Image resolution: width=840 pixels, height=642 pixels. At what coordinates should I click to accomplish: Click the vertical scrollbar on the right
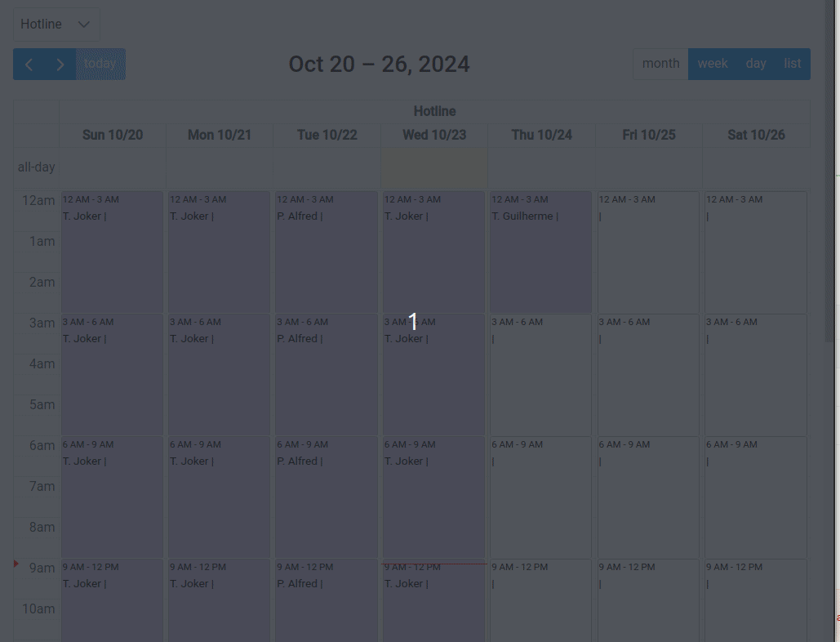coord(836,327)
